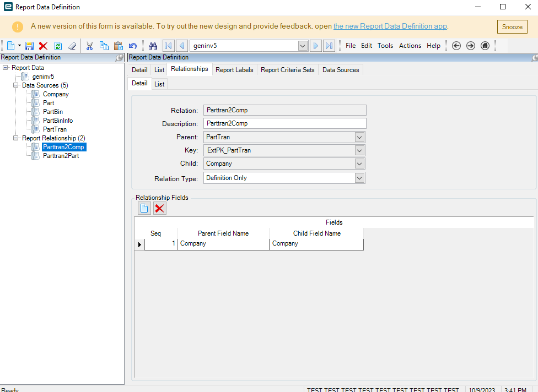Switch to the Report Criteria Sets tab
The image size is (538, 392).
287,70
